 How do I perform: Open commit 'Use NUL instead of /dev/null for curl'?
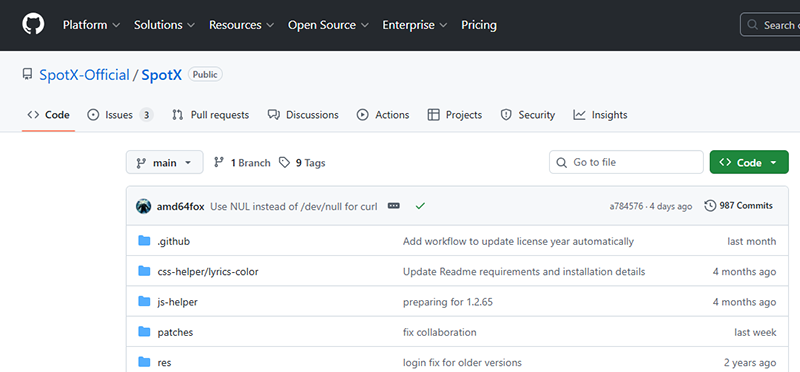[x=294, y=207]
